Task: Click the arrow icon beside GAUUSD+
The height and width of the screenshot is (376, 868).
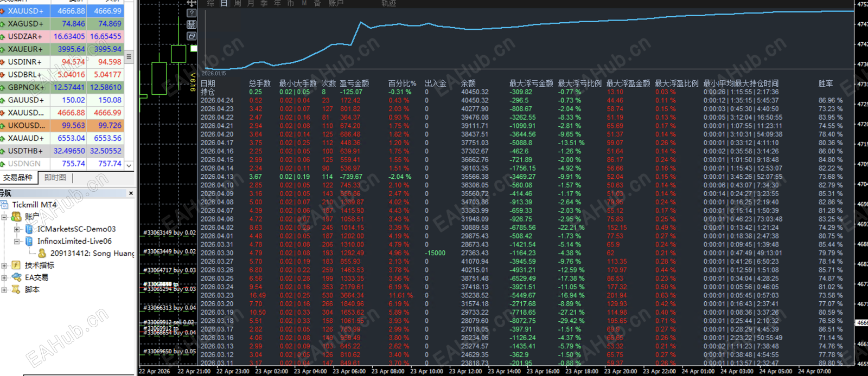Action: [3, 100]
